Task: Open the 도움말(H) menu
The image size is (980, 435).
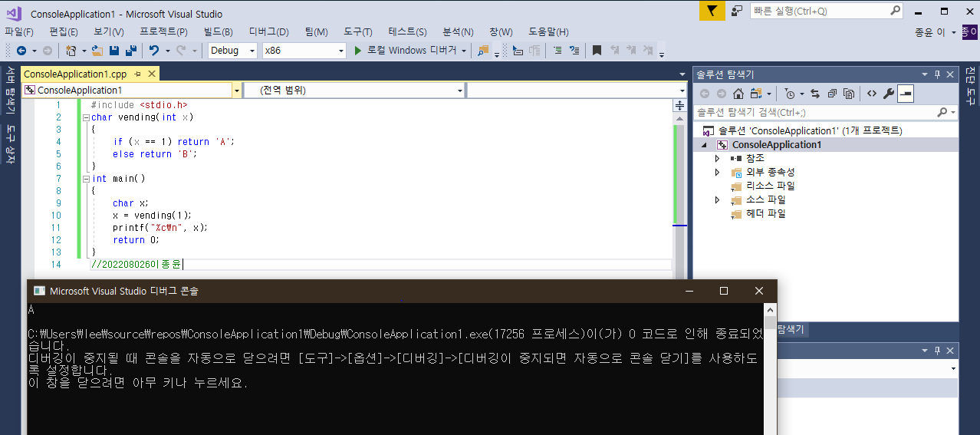Action: 548,31
